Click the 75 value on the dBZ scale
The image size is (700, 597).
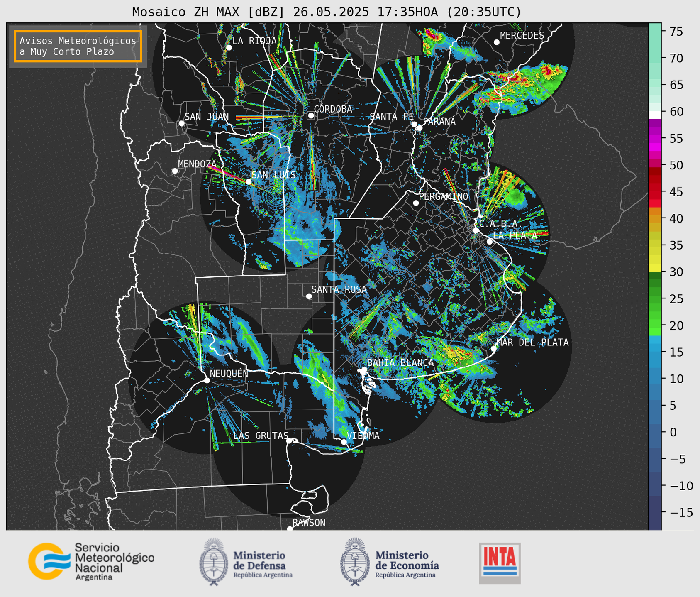coord(677,32)
